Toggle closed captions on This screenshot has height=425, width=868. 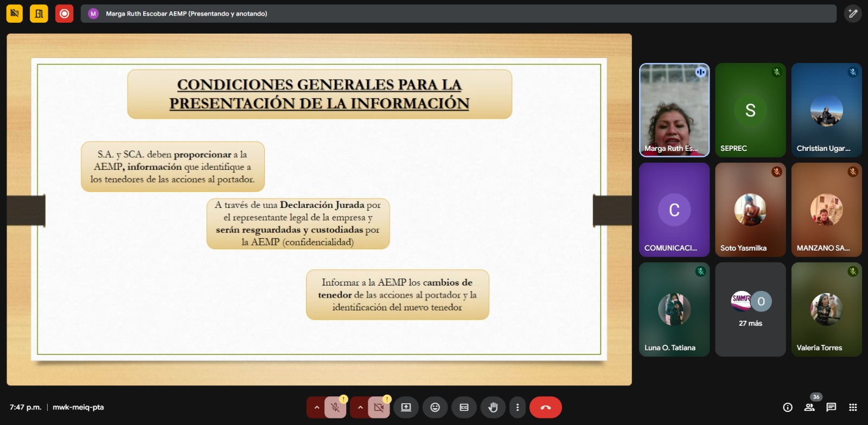point(464,407)
